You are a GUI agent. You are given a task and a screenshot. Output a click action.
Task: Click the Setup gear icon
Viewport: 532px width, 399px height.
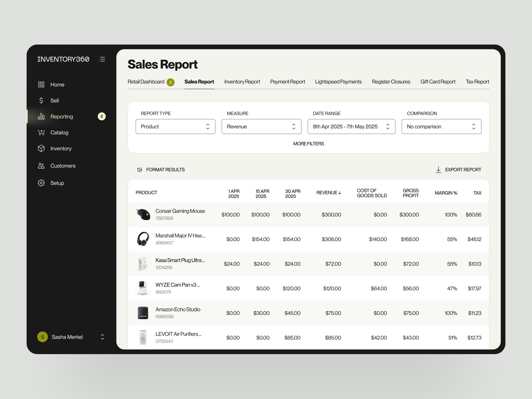coord(41,183)
